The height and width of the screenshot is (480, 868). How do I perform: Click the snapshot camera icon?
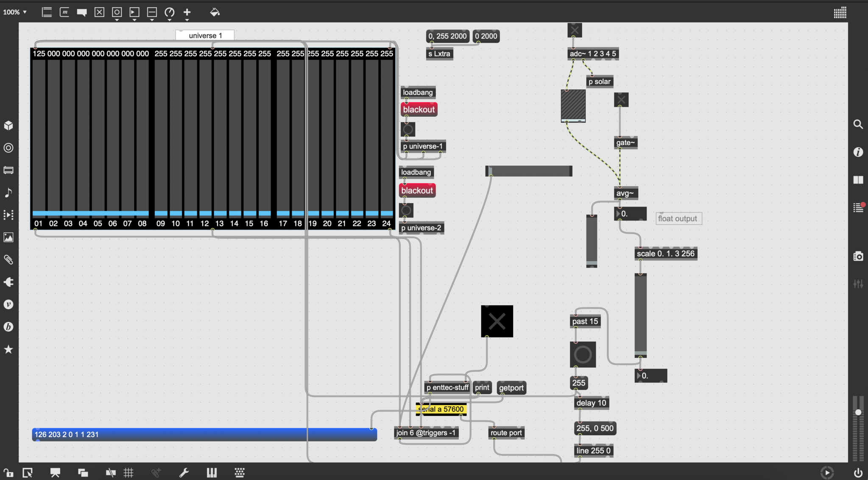pyautogui.click(x=858, y=257)
